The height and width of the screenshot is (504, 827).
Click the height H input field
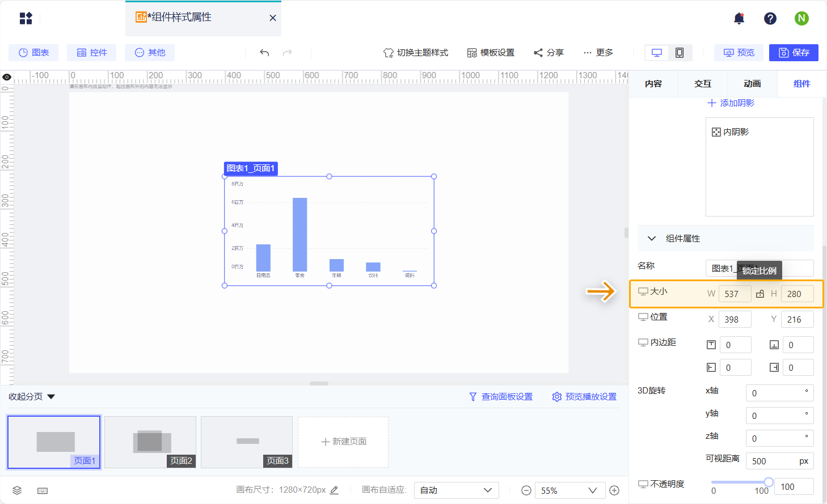pyautogui.click(x=798, y=294)
